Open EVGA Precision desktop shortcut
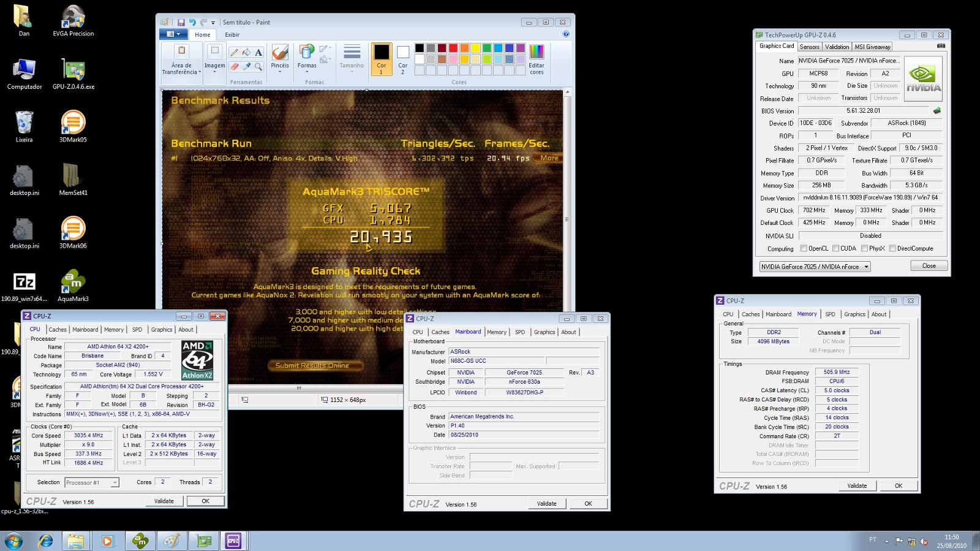980x551 pixels. (x=73, y=21)
